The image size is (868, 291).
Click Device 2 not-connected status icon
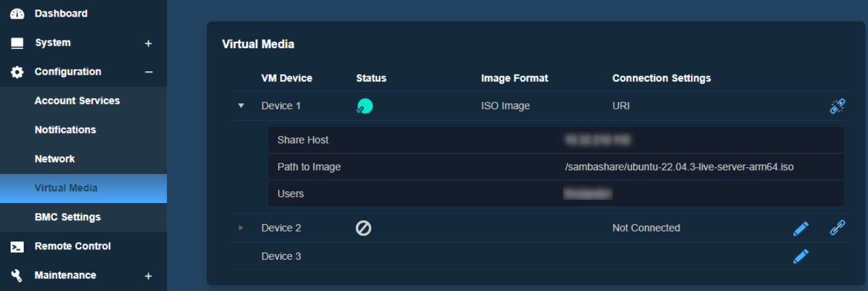coord(363,228)
